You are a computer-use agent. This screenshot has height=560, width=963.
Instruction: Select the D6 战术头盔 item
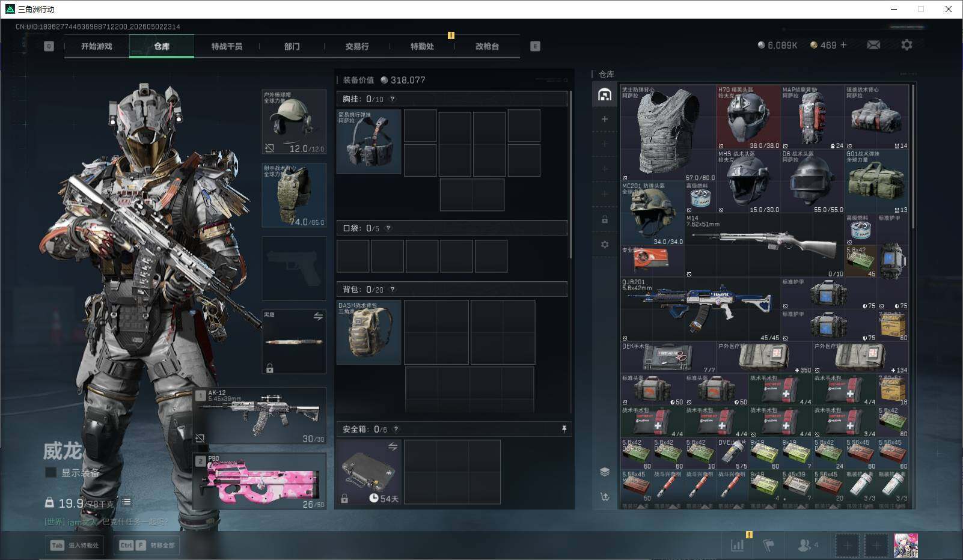click(x=813, y=181)
